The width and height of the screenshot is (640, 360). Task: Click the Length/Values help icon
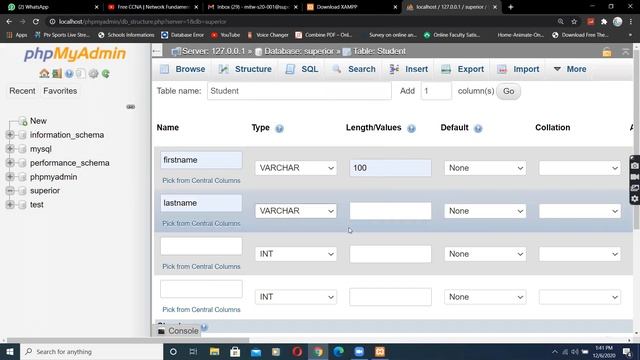click(411, 129)
